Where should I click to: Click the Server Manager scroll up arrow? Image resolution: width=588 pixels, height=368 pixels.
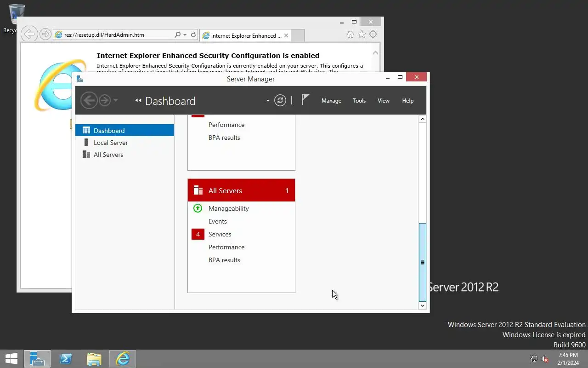click(x=423, y=119)
